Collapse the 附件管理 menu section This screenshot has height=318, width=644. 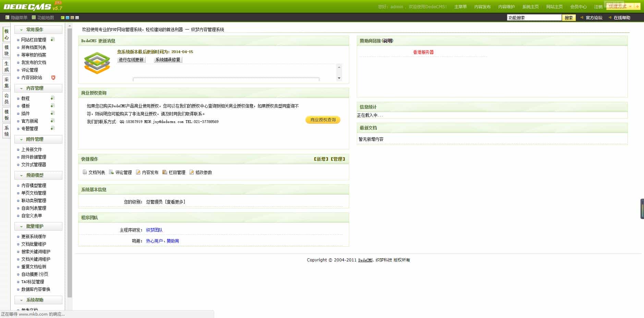click(38, 139)
